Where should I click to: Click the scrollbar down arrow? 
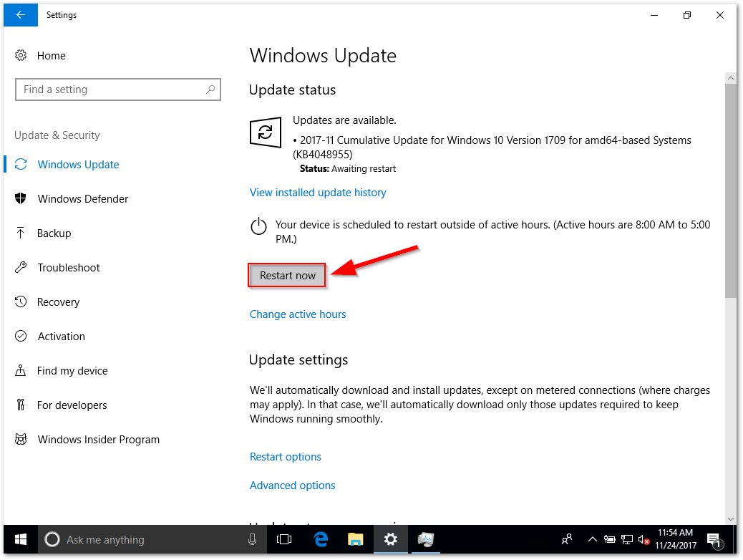(730, 518)
